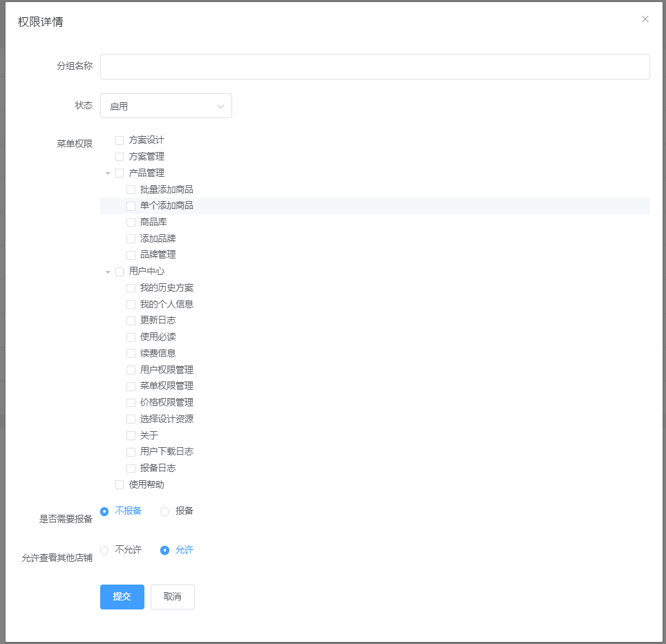
Task: 启用「商品库」权限
Action: pyautogui.click(x=131, y=222)
